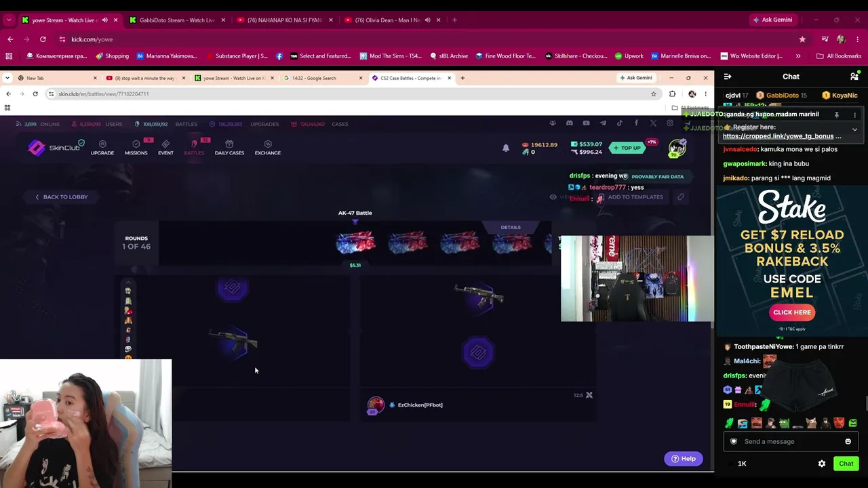
Task: Open the sIBL Archive bookmark
Action: [x=448, y=56]
